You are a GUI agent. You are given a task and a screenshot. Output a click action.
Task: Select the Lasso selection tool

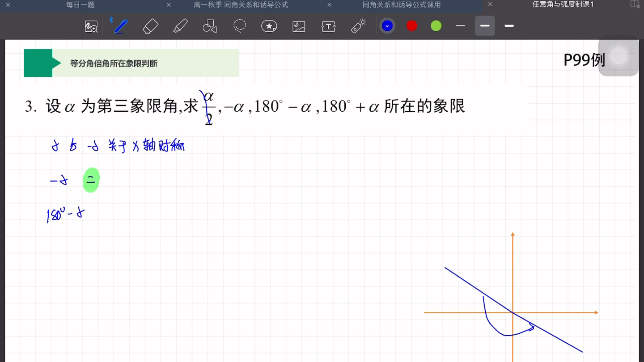(240, 26)
